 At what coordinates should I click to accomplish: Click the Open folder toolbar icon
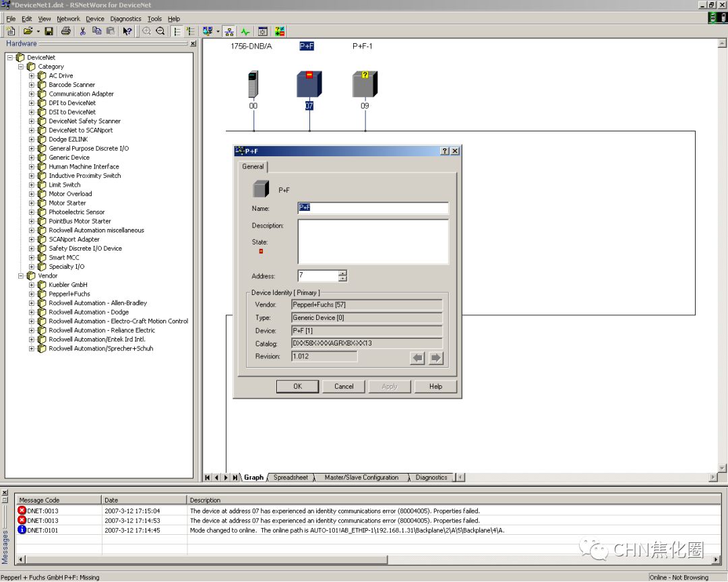point(28,31)
